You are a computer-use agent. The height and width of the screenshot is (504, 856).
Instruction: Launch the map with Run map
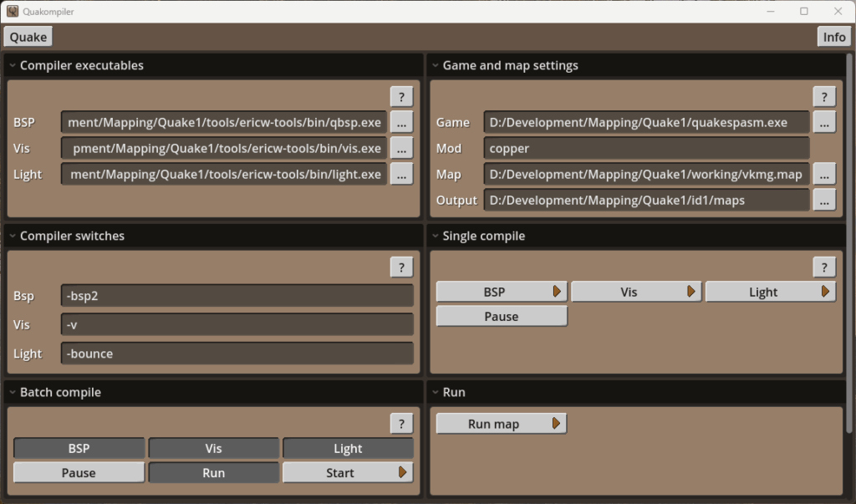(502, 425)
